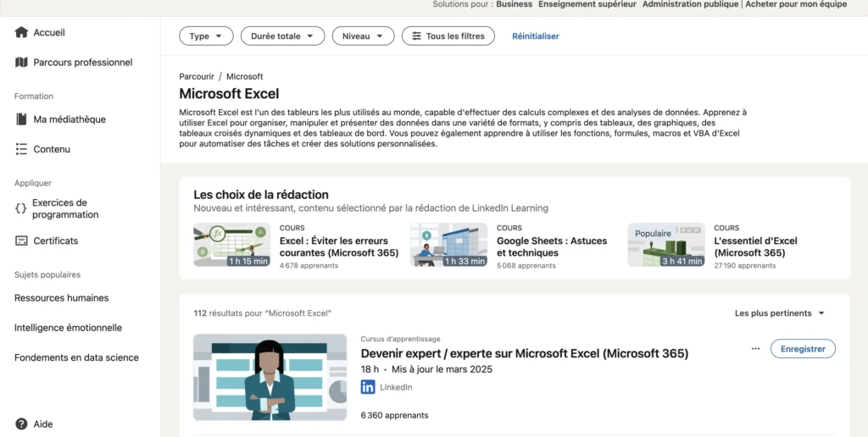Click the LinkedIn logo under the course

pos(368,387)
